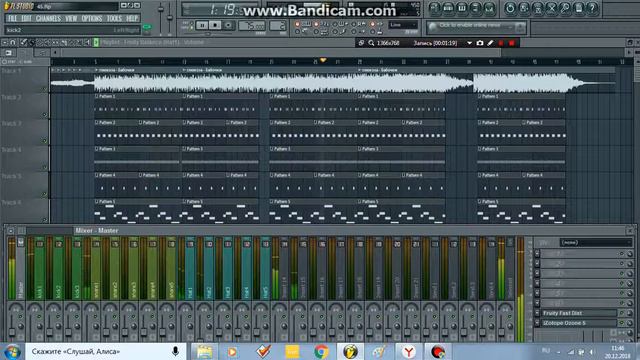Mute Track 1 in the playlist
Screen dimensions: 640x360
tap(45, 89)
